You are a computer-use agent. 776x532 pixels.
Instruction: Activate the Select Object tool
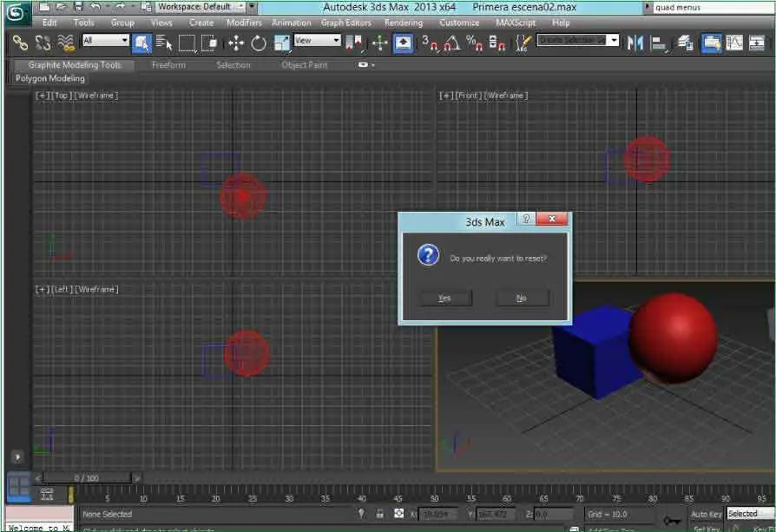[141, 43]
